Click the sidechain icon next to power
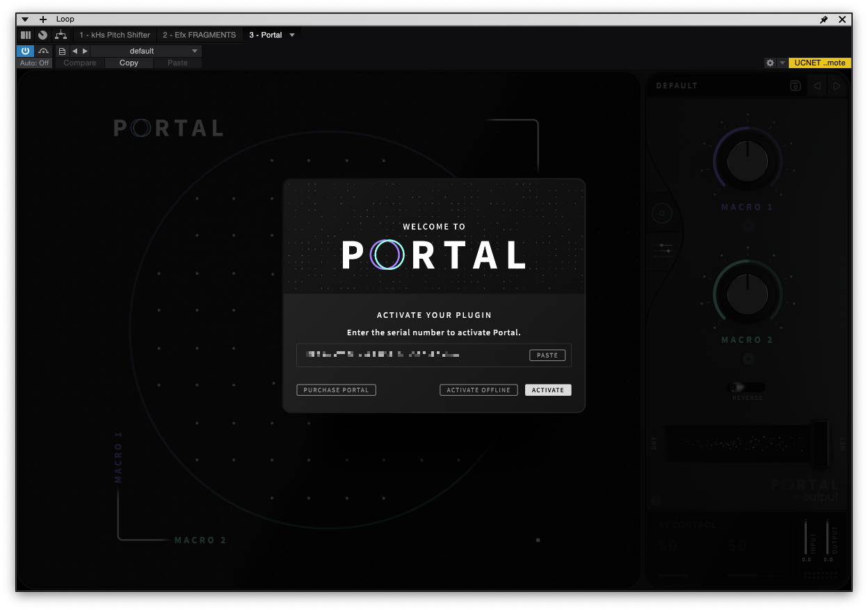The width and height of the screenshot is (868, 610). [x=44, y=51]
